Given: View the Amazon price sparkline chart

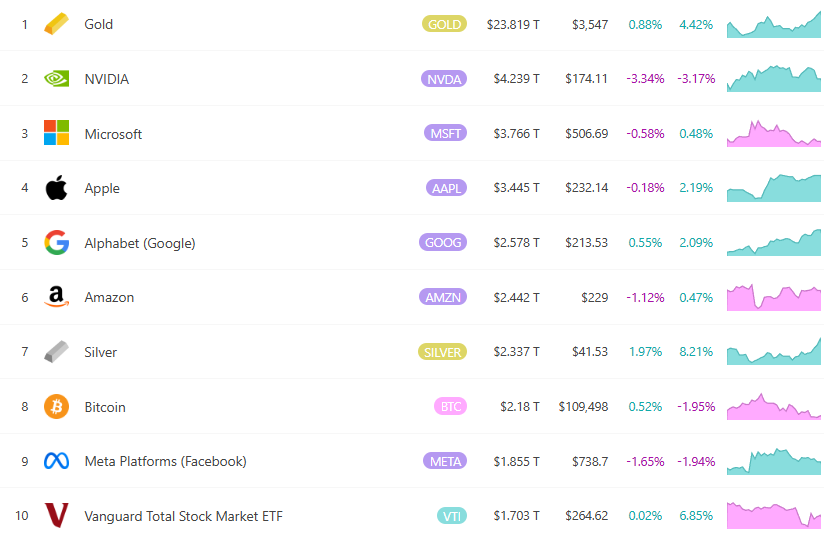Looking at the screenshot, I should pyautogui.click(x=774, y=298).
